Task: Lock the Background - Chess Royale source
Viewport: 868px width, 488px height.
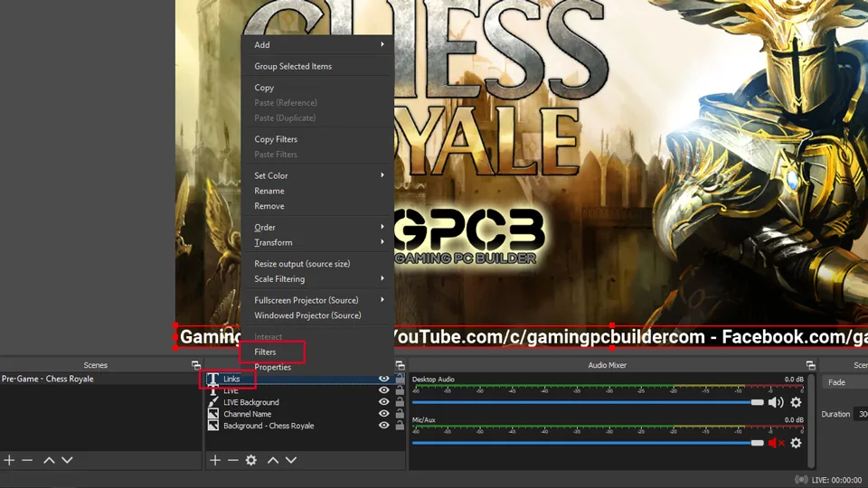Action: pyautogui.click(x=400, y=426)
